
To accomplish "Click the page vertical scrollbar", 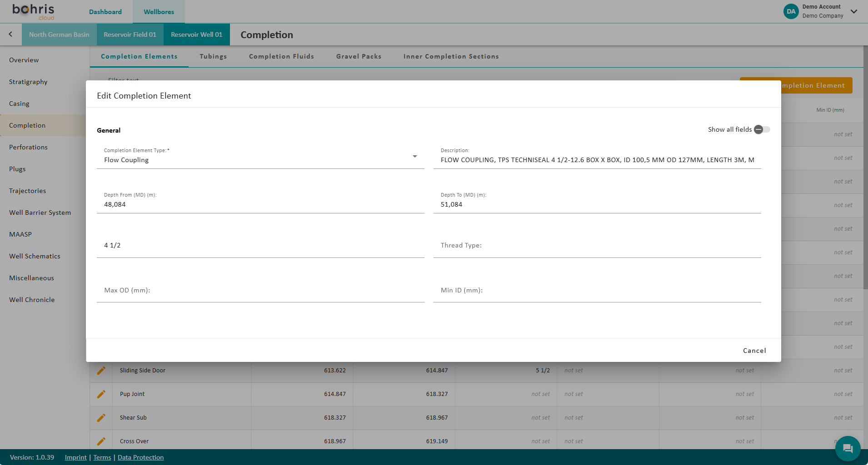I will click(x=865, y=182).
